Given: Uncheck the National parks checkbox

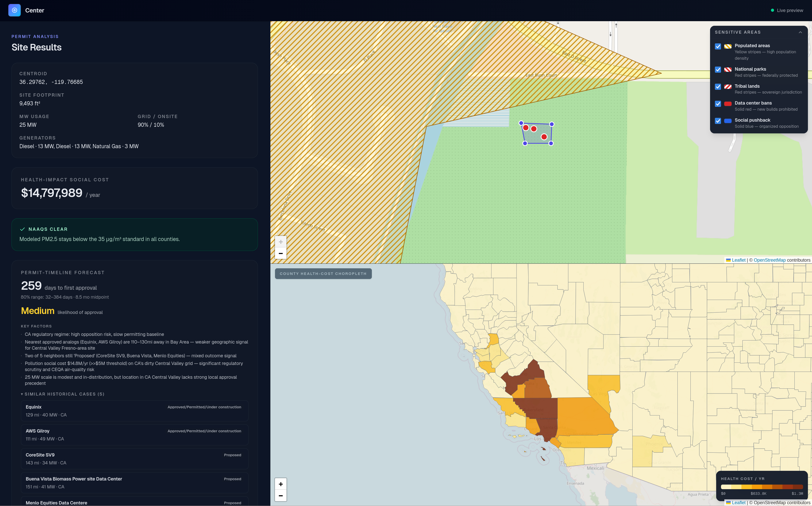Looking at the screenshot, I should [718, 70].
